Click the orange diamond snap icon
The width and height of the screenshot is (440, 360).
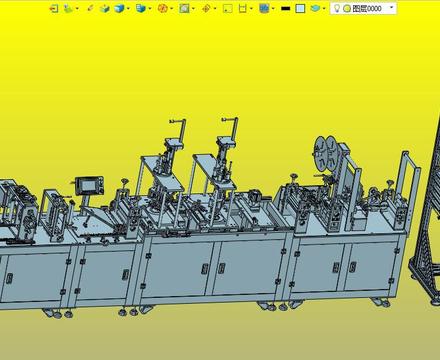point(206,9)
